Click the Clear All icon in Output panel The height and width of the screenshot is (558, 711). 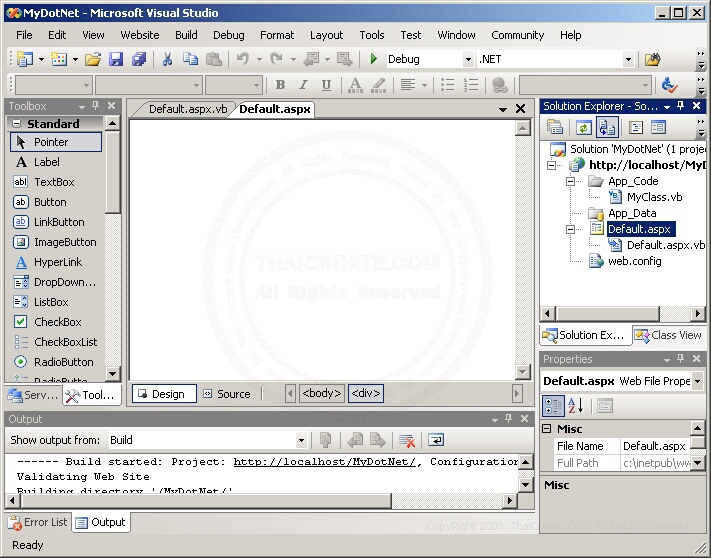coord(407,440)
